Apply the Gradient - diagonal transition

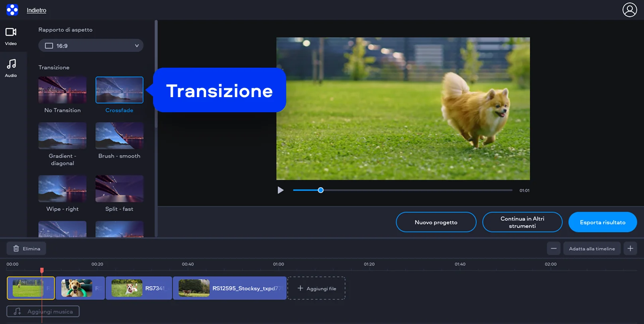click(63, 136)
